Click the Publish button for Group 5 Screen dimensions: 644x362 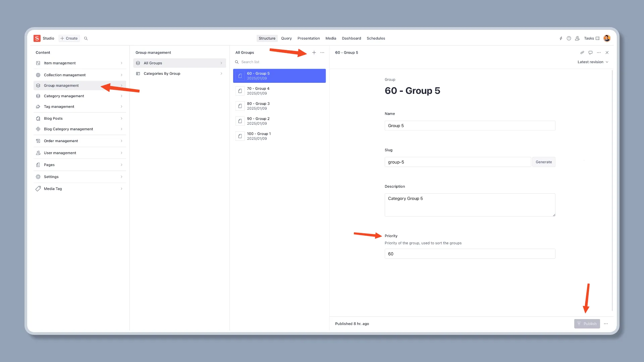tap(587, 323)
